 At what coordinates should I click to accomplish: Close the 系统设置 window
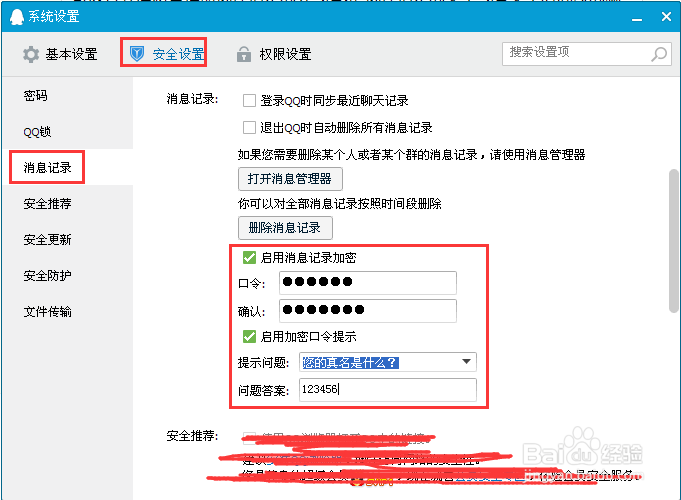coord(666,17)
